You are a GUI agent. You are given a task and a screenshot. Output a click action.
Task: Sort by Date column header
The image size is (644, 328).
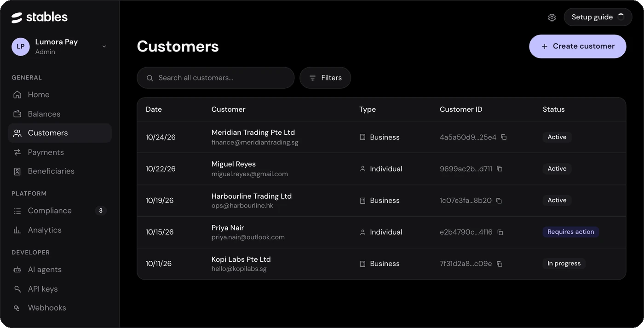(x=154, y=109)
